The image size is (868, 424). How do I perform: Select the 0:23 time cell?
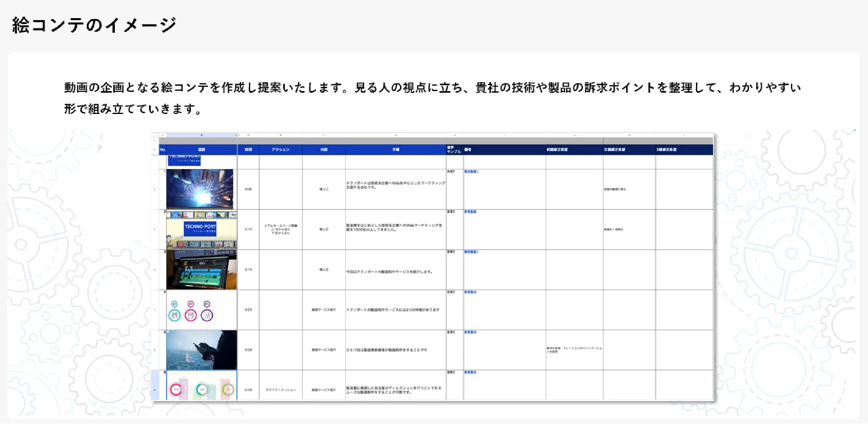[x=248, y=310]
